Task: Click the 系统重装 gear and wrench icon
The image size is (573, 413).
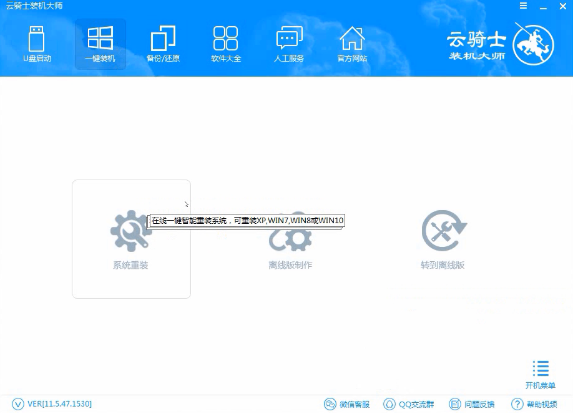Action: tap(130, 231)
